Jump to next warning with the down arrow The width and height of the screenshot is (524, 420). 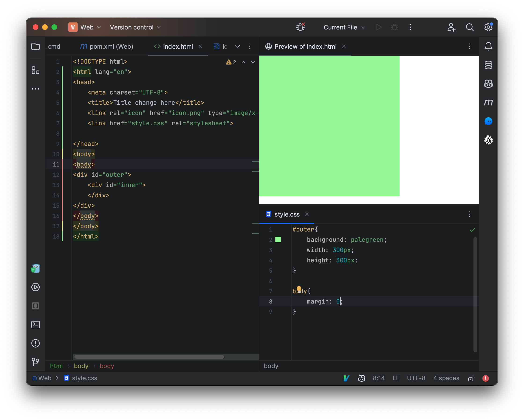pos(253,62)
